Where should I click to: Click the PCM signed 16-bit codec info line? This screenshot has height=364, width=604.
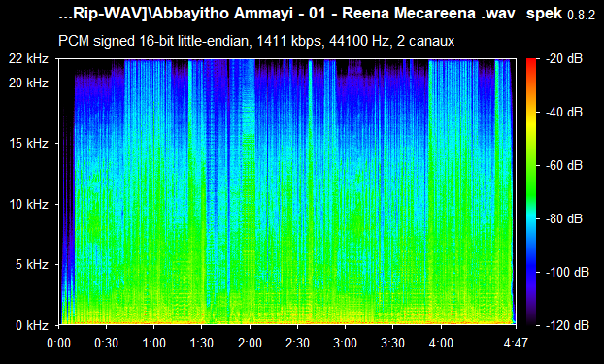[256, 41]
